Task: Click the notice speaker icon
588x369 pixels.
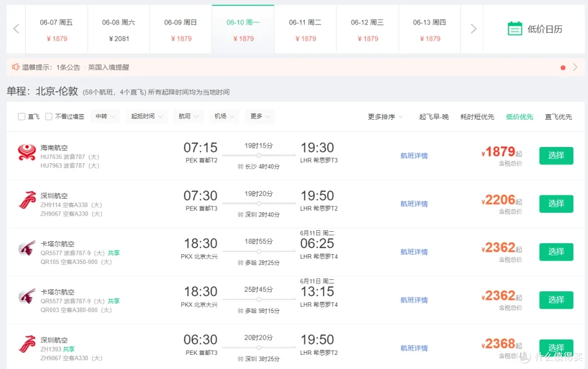Action: tap(15, 67)
